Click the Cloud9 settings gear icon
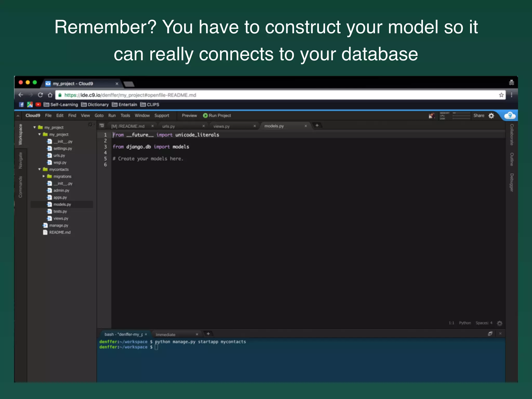532x399 pixels. pos(491,116)
